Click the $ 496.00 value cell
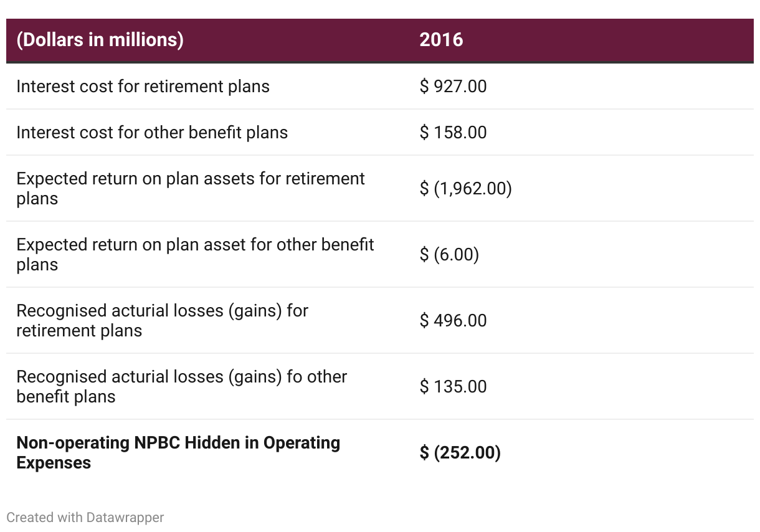 coord(453,320)
